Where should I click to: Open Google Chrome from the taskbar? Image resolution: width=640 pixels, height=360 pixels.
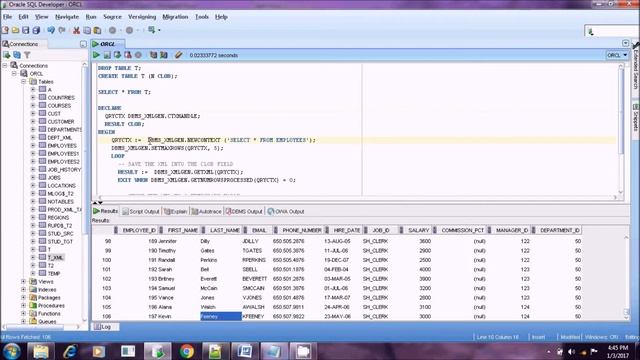pyautogui.click(x=187, y=351)
